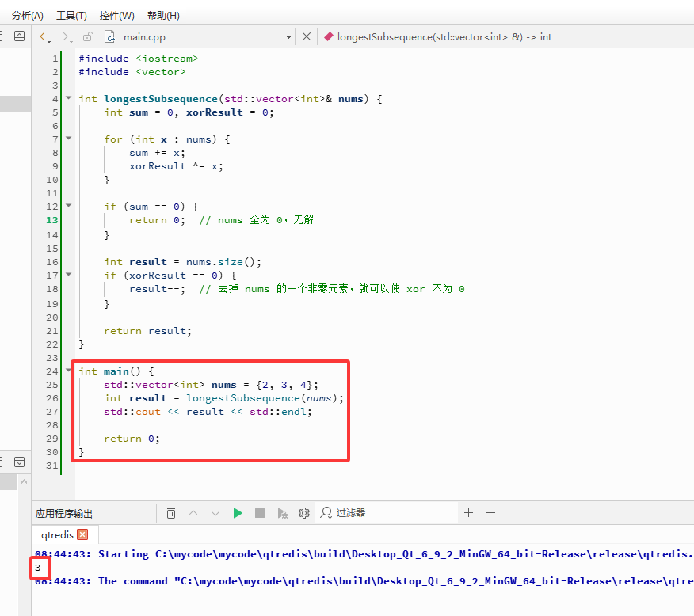Collapse the if block at line 12
694x616 pixels.
click(69, 205)
